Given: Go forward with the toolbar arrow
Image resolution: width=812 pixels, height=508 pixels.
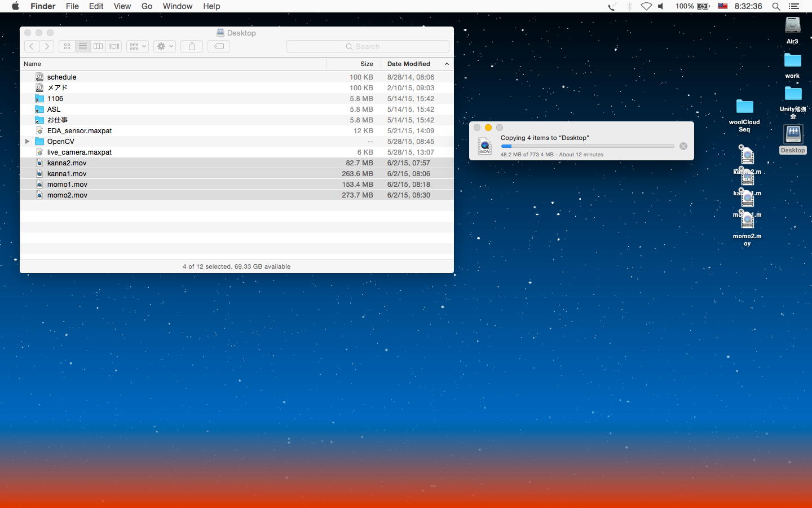Looking at the screenshot, I should coord(47,46).
